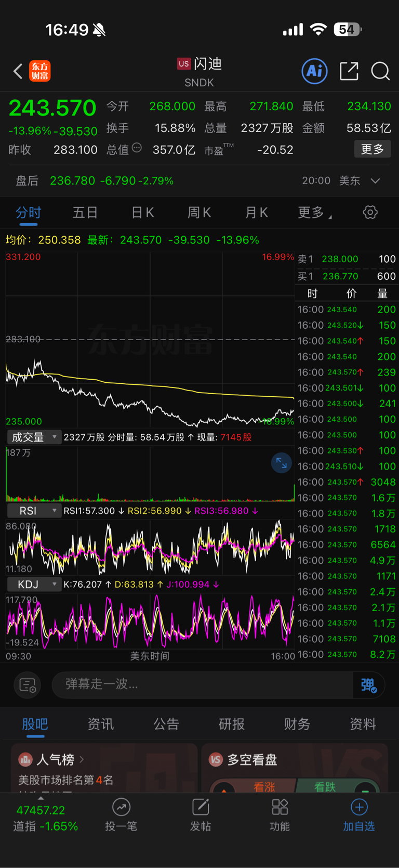Tap the 人气榜 ranking icon

click(25, 760)
